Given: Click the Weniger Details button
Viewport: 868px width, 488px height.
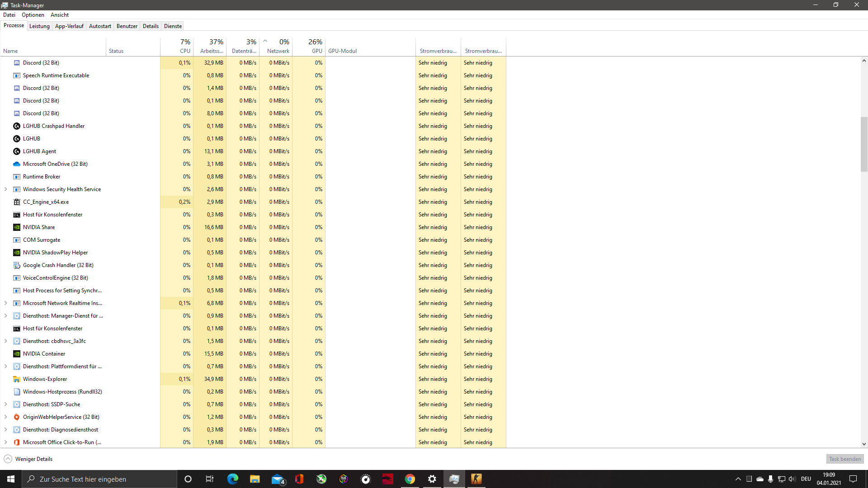Looking at the screenshot, I should 28,459.
